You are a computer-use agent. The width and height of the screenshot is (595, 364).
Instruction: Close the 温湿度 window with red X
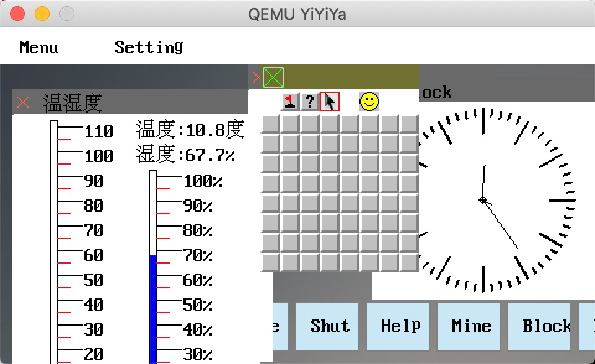point(23,102)
